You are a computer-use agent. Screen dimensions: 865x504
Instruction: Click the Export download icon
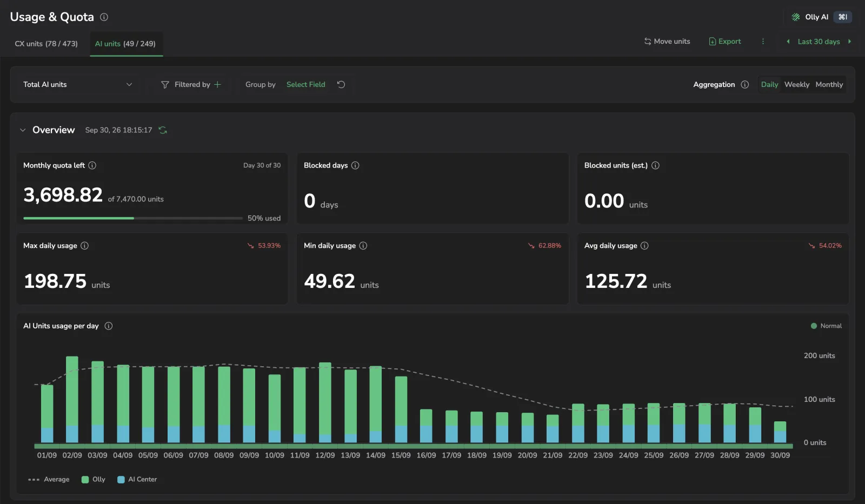[713, 42]
